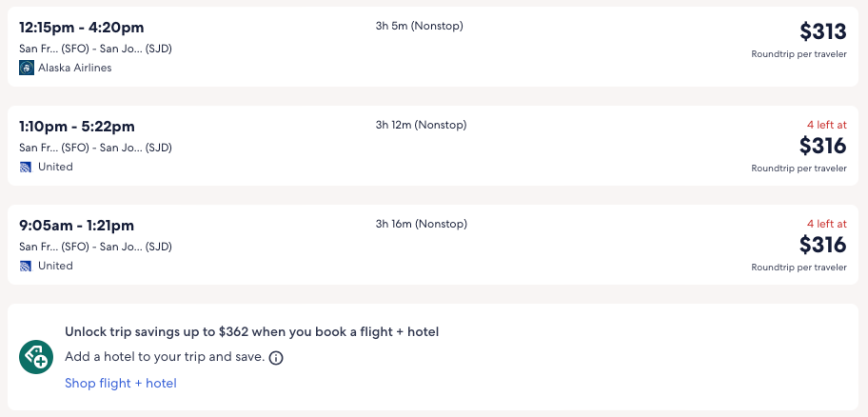Click the 3h 16m (Nonstop) duration
The height and width of the screenshot is (417, 868).
[x=421, y=224]
